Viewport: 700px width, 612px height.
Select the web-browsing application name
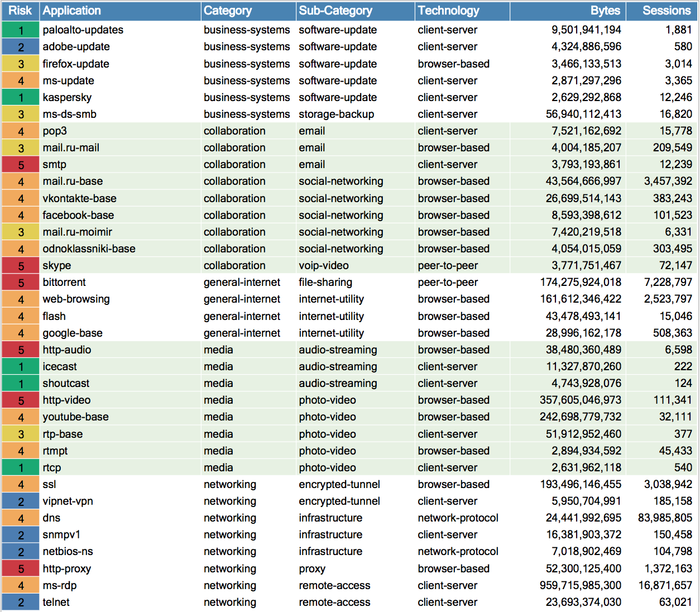[76, 299]
